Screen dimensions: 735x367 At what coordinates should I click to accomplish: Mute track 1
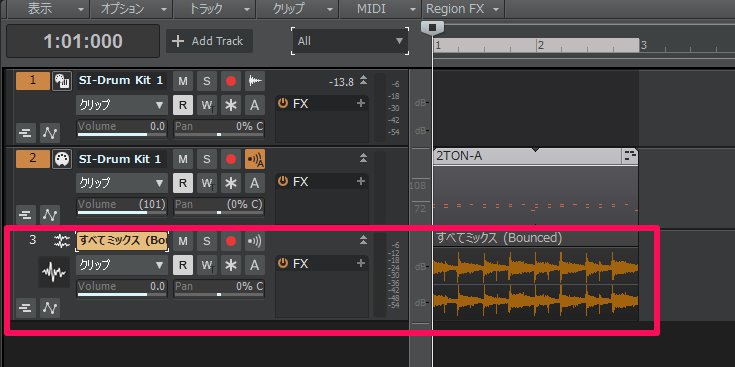coord(183,81)
